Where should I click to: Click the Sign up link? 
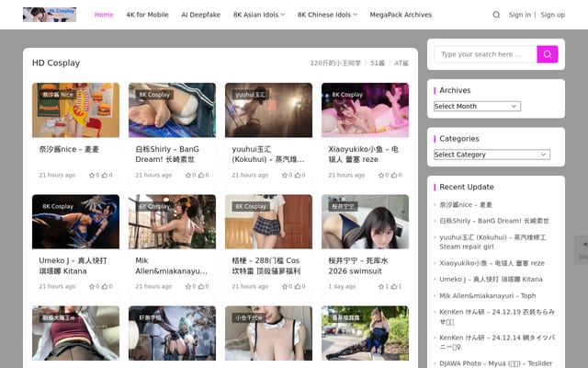(x=552, y=15)
